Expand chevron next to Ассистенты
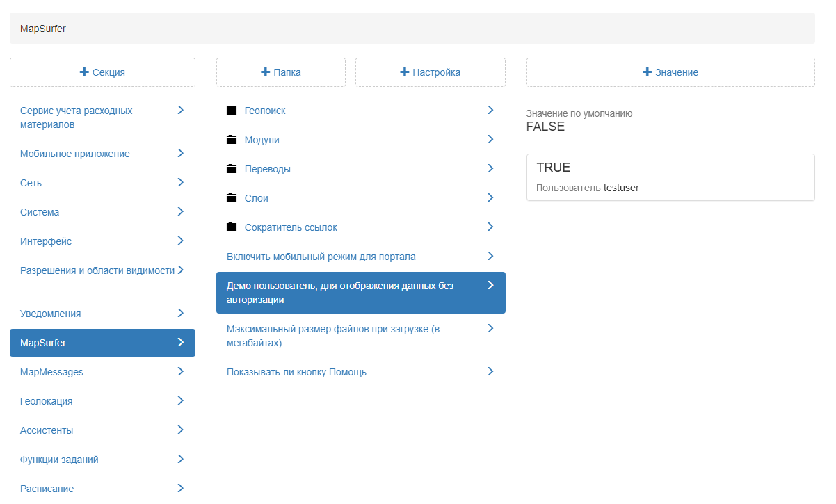Image resolution: width=836 pixels, height=504 pixels. pos(180,430)
